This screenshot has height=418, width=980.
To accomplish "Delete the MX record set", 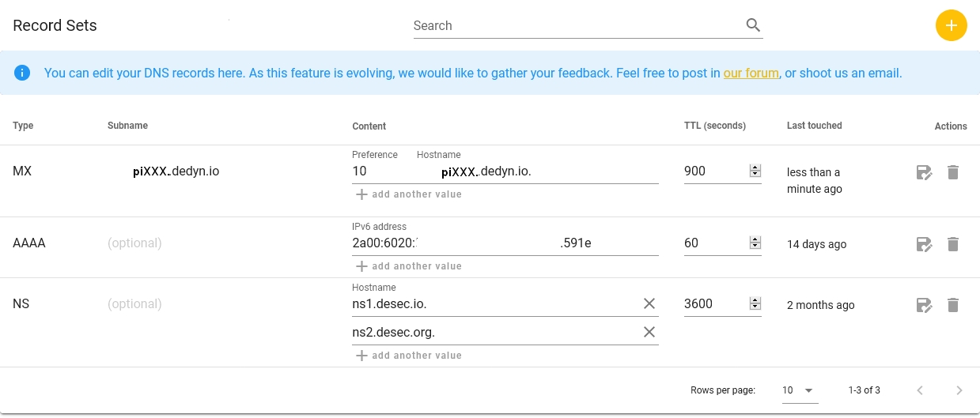I will coord(953,172).
